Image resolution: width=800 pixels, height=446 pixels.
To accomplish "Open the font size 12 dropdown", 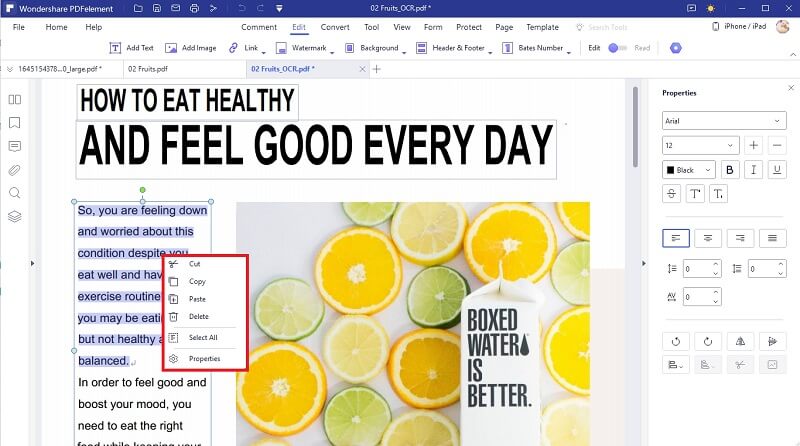I will pos(700,145).
